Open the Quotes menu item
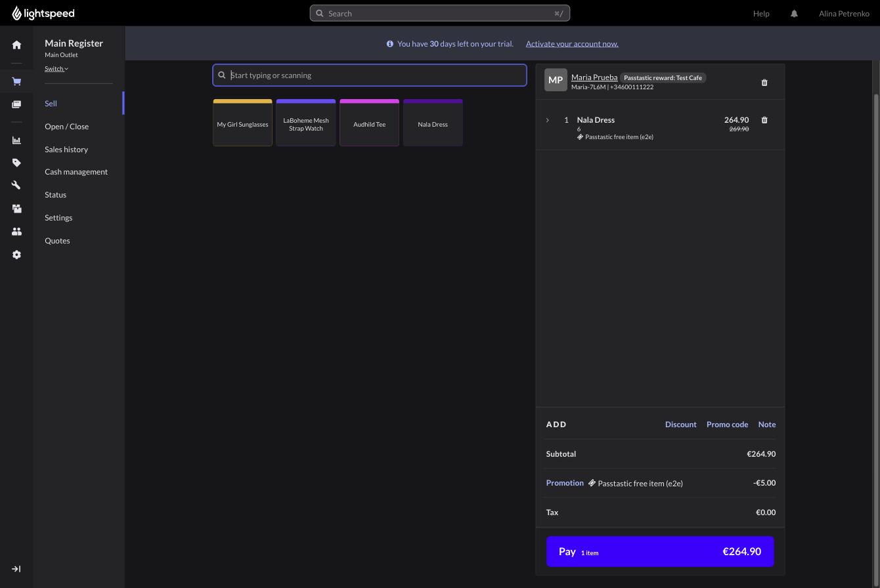The width and height of the screenshot is (880, 588). (57, 241)
